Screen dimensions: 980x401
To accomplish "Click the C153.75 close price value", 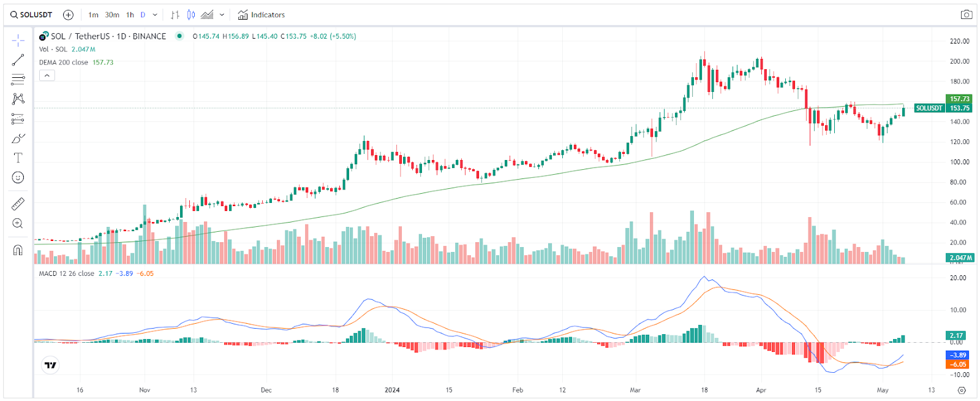I will (293, 36).
